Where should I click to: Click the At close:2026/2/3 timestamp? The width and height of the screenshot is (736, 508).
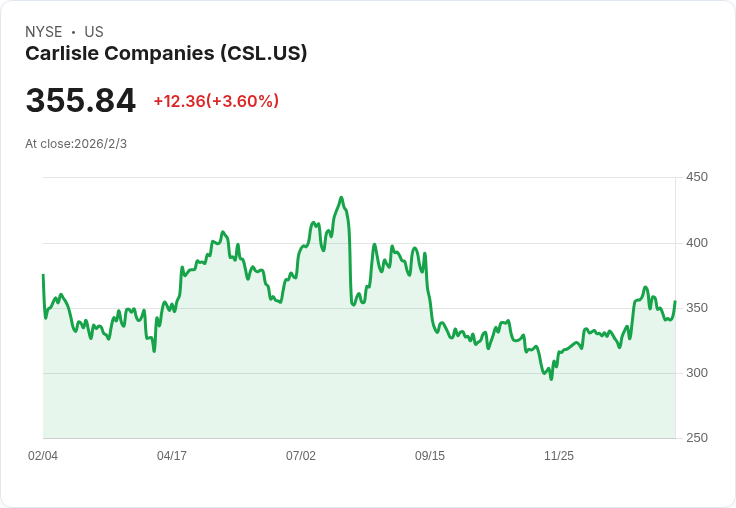click(x=76, y=144)
